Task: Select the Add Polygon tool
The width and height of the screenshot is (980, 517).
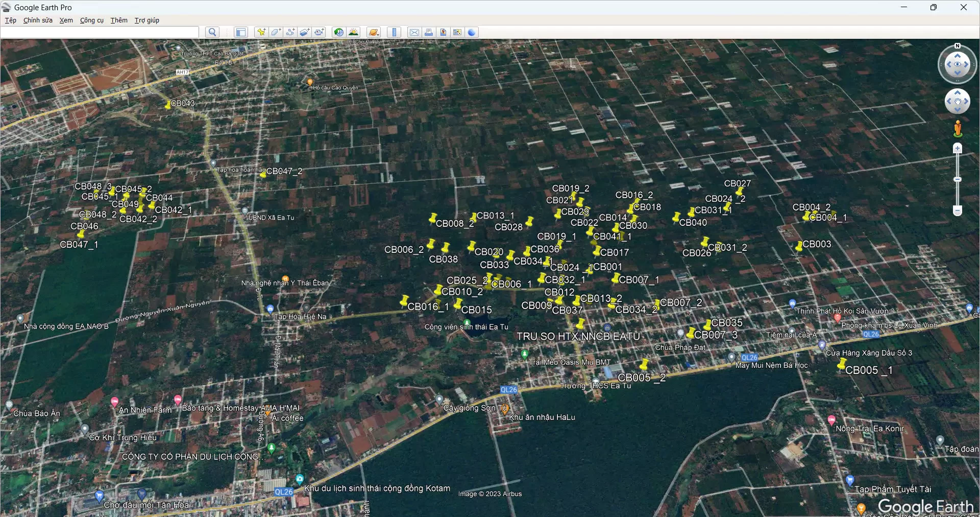Action: (x=276, y=32)
